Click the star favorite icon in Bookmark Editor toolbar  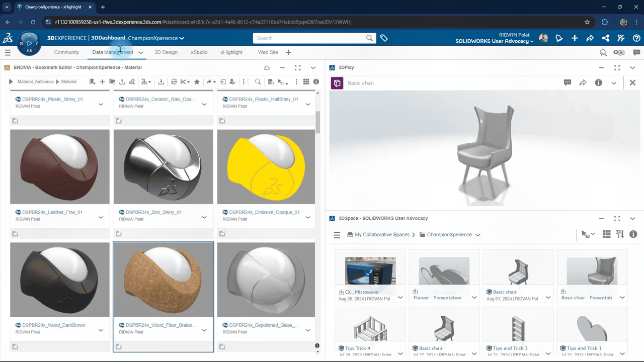(197, 81)
